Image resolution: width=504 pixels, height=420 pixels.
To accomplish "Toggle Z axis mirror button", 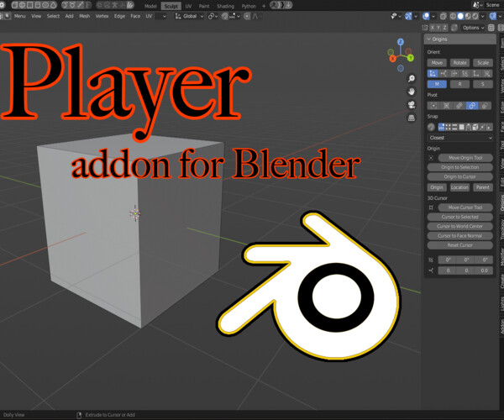I will (x=445, y=28).
